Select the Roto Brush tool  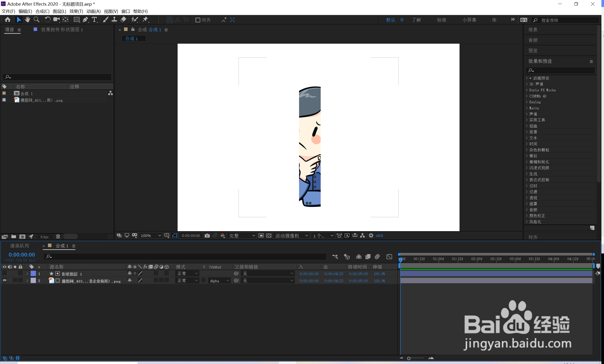click(135, 19)
